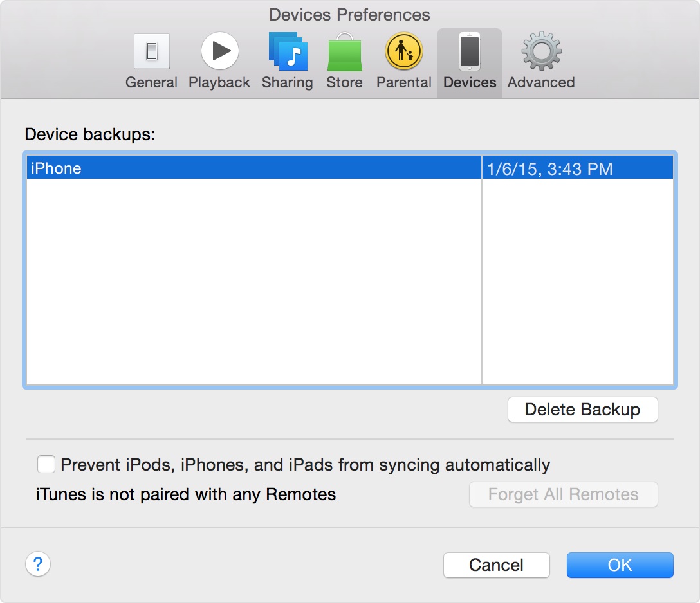The image size is (700, 603).
Task: Switch to the tab labeled 'Sharing'
Action: click(x=288, y=83)
